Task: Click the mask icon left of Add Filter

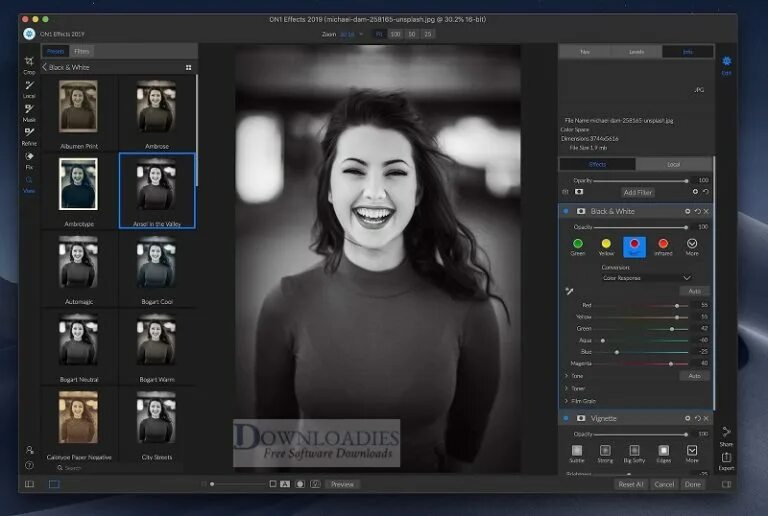Action: pos(579,192)
